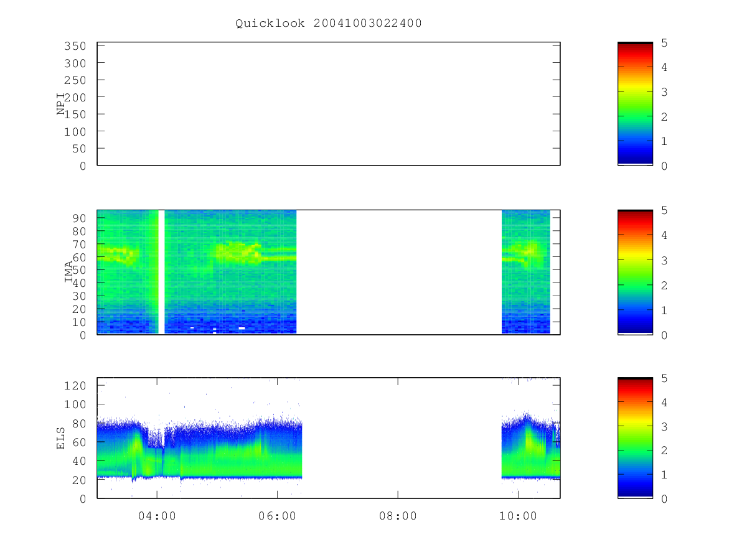Click the 90 tick on IMA axis
Viewport: 747px width, 560px height.
[81, 218]
